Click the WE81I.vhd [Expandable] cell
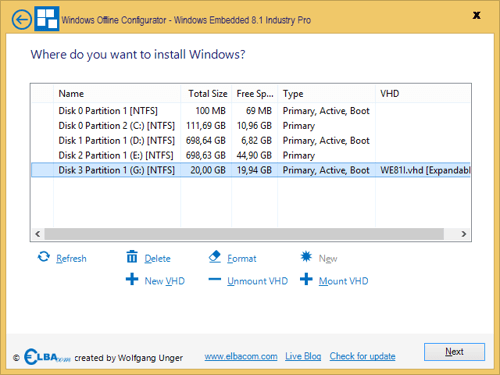This screenshot has height=375, width=500. click(425, 170)
